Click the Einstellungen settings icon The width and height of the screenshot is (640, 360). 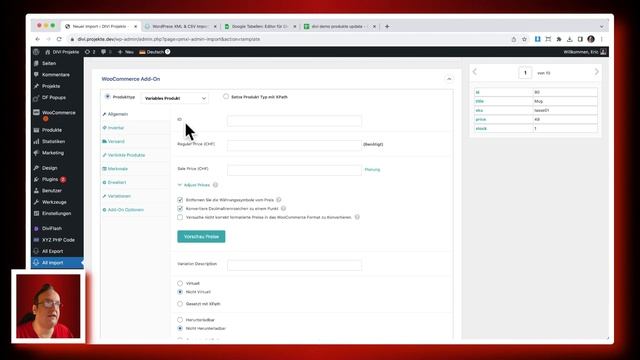click(x=36, y=213)
